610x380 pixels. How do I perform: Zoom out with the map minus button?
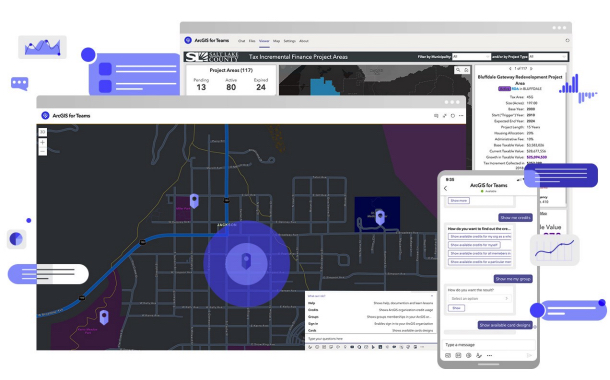pyautogui.click(x=43, y=151)
